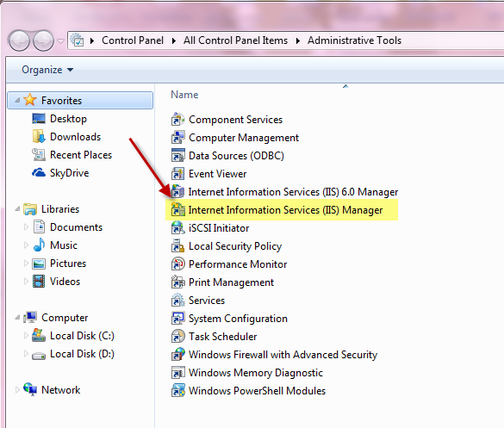Click the SkyDrive cloud icon in Favorites

coord(39,173)
